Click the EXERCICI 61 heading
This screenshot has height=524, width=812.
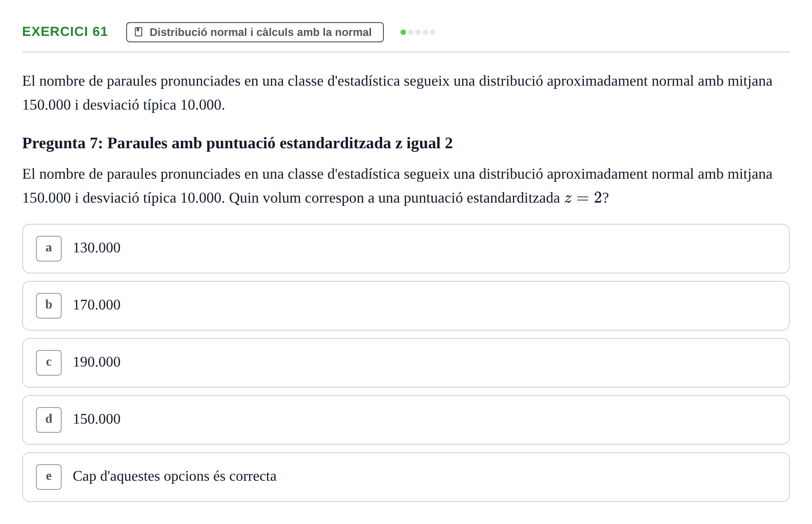tap(65, 31)
